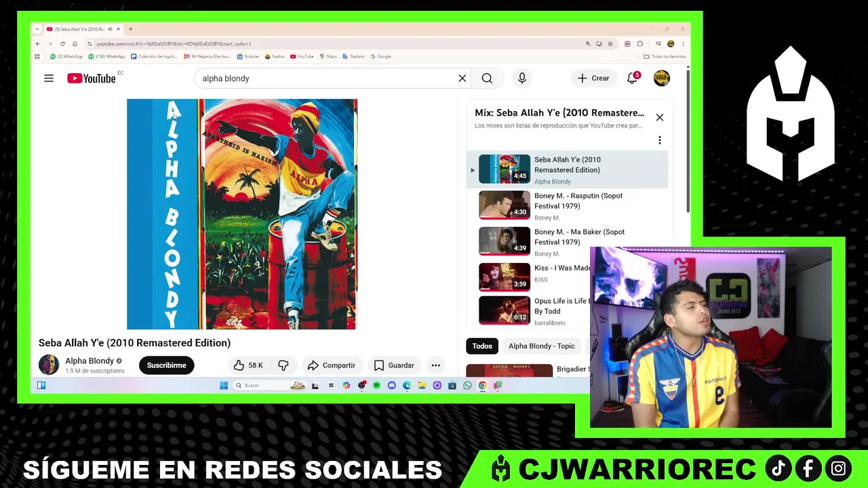
Task: Open notifications bell
Action: pos(632,78)
